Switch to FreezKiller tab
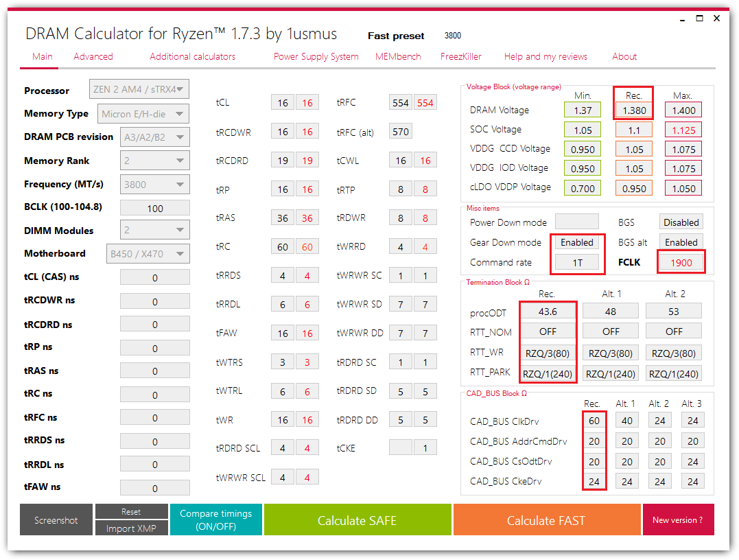Viewport: 739px width, 560px height. (461, 56)
